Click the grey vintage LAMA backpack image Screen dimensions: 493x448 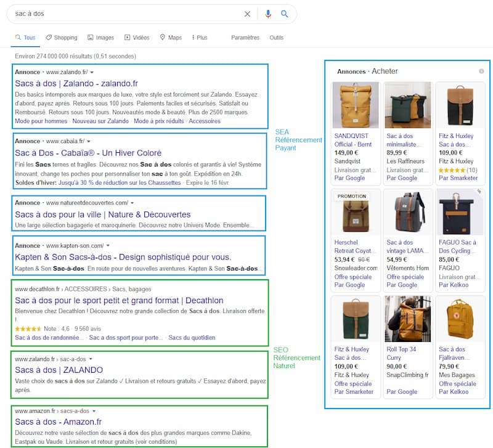408,213
